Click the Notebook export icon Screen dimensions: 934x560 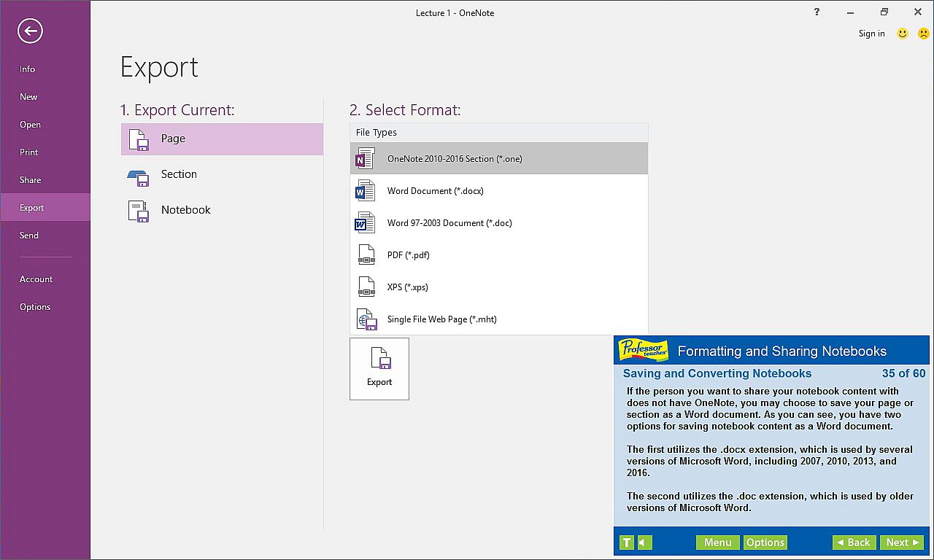click(139, 211)
